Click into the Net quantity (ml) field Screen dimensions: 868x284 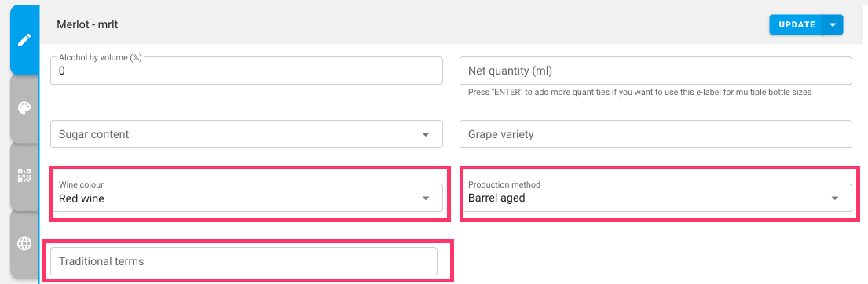tap(655, 71)
